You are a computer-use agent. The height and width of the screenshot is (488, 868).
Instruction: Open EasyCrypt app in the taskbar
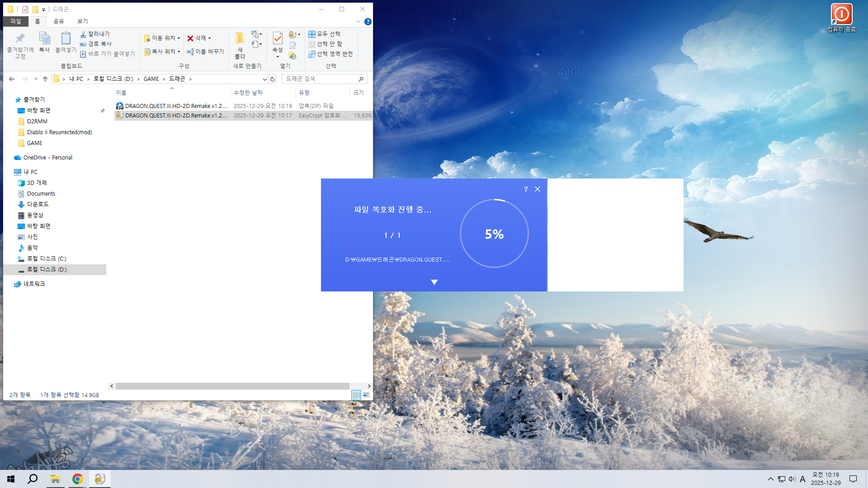coord(100,479)
